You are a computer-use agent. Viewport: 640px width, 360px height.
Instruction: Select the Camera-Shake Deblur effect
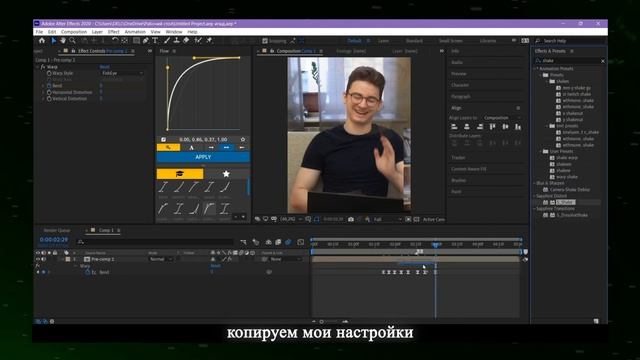[569, 190]
